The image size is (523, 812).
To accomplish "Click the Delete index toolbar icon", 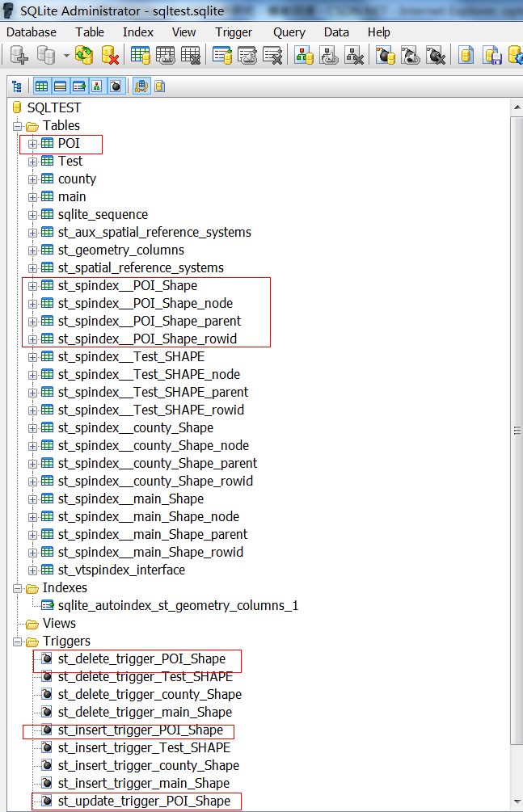I will pyautogui.click(x=272, y=55).
